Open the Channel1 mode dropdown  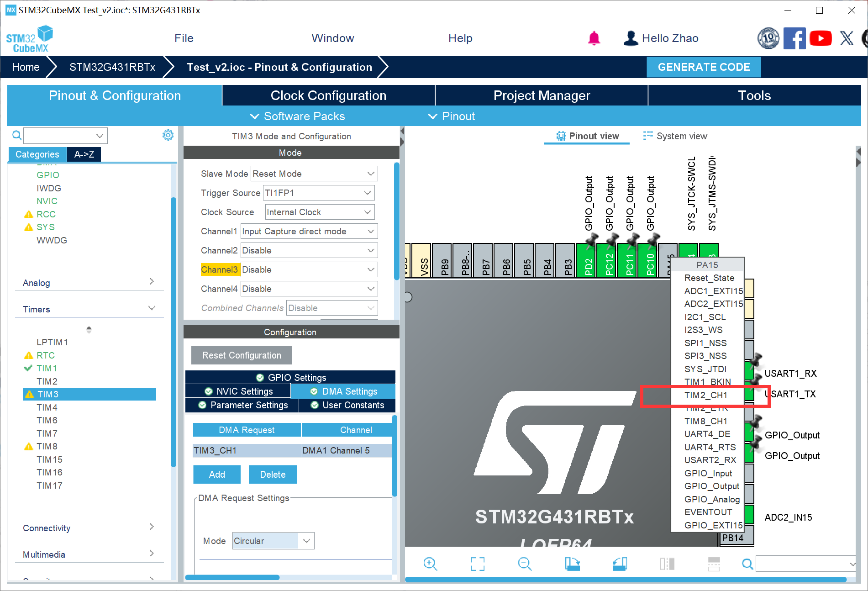309,232
